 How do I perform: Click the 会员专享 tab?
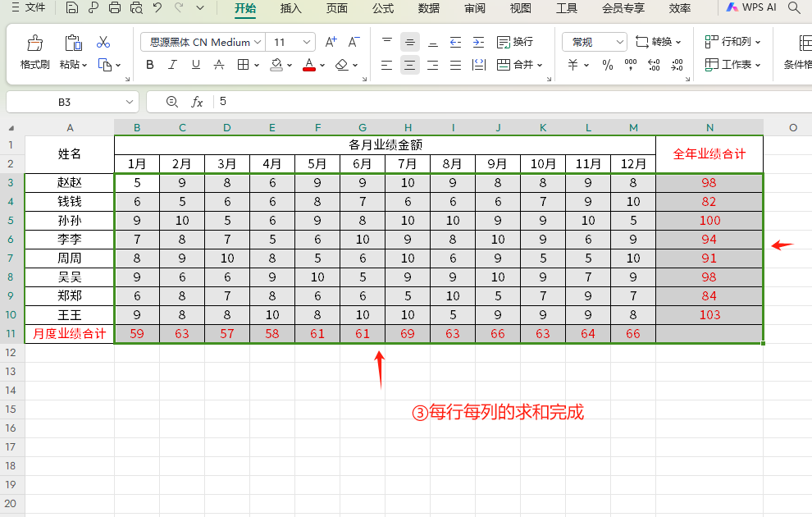point(623,8)
